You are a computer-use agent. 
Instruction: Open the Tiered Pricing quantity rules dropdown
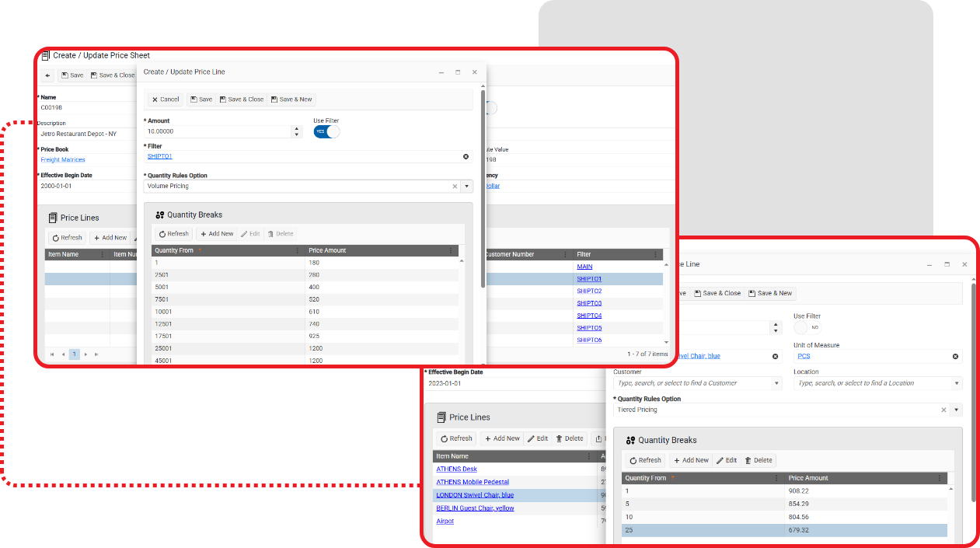point(957,410)
